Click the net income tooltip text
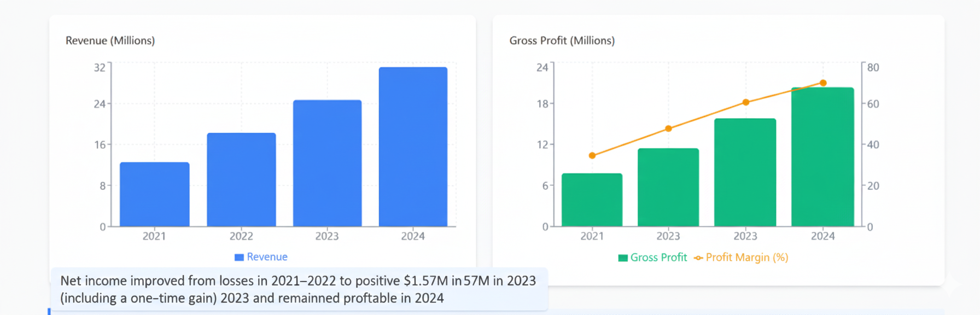 pyautogui.click(x=298, y=289)
